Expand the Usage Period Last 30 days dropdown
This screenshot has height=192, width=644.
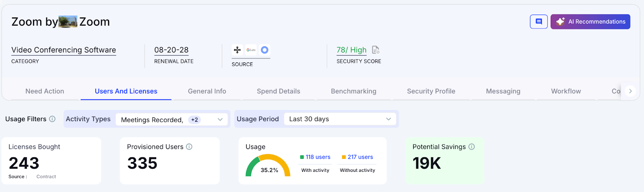coord(340,119)
